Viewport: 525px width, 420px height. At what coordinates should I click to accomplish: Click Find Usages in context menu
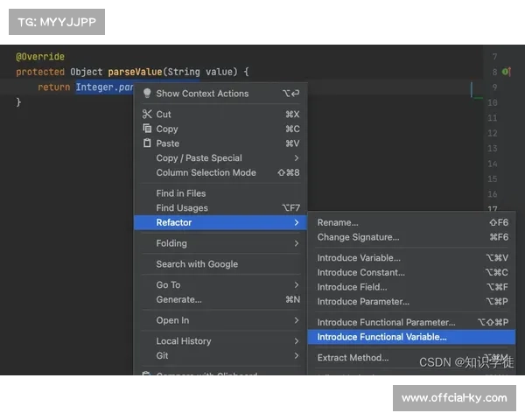182,208
